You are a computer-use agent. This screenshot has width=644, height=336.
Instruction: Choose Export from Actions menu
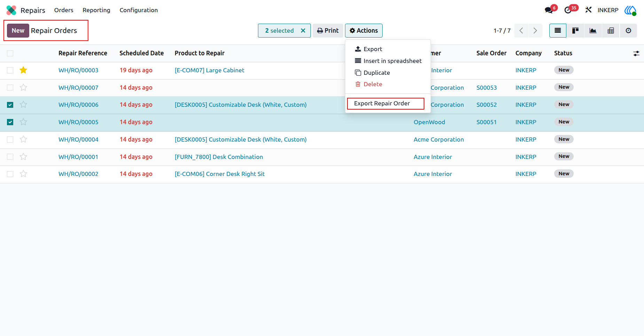point(388,49)
